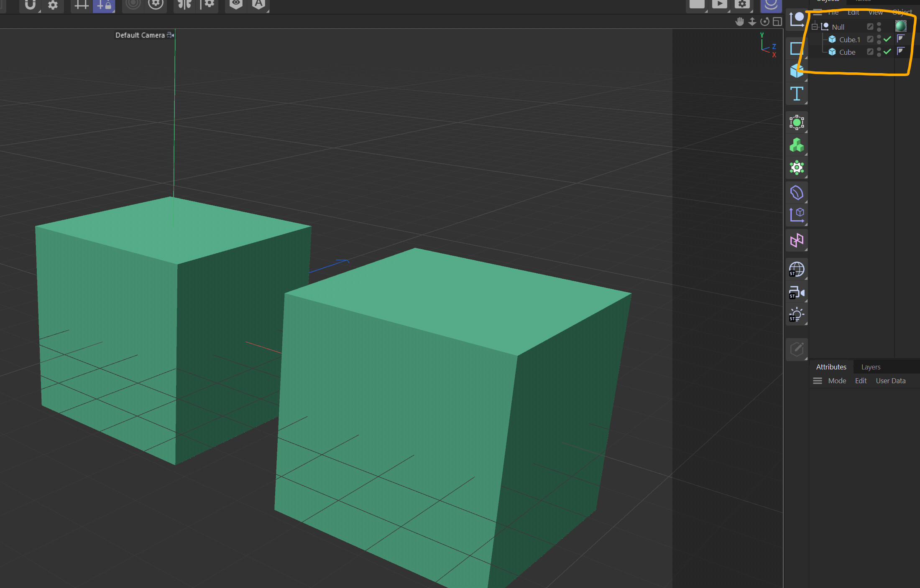Switch to the Layers tab
The image size is (920, 588).
click(871, 367)
